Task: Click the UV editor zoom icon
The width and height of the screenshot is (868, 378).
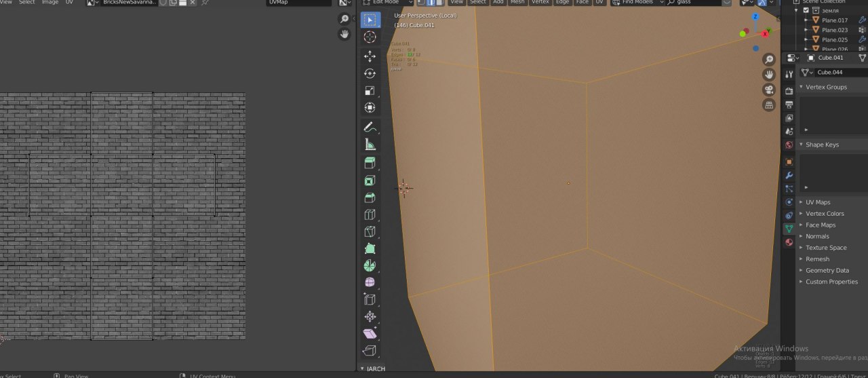Action: pos(345,19)
